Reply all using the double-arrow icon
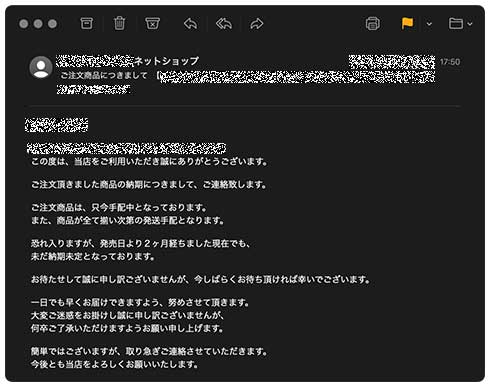Screen dimensions: 490x387 224,24
